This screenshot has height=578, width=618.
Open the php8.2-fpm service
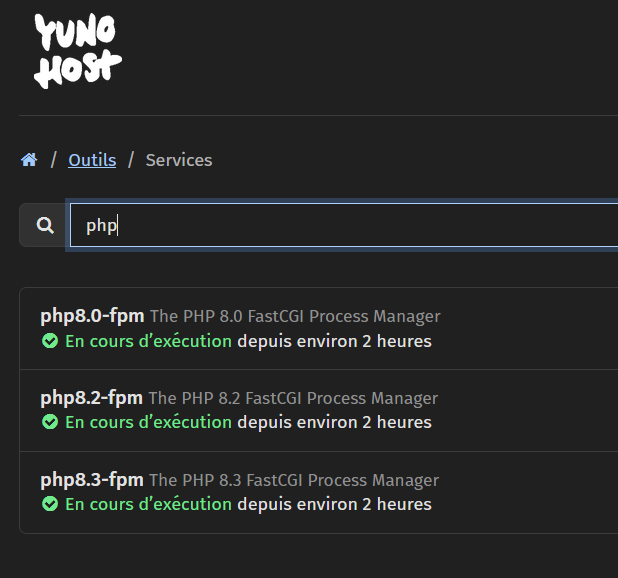tap(91, 398)
